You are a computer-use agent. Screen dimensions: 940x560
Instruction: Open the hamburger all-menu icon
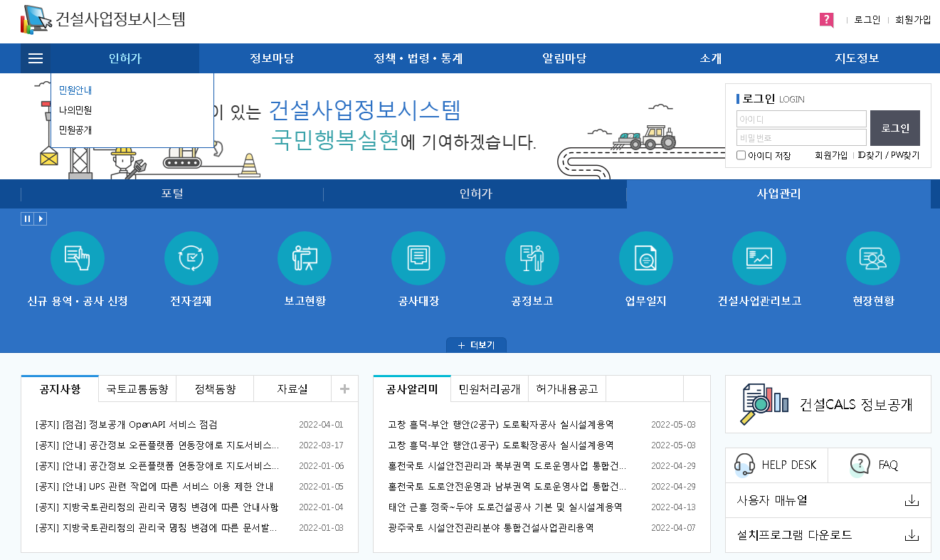(36, 58)
